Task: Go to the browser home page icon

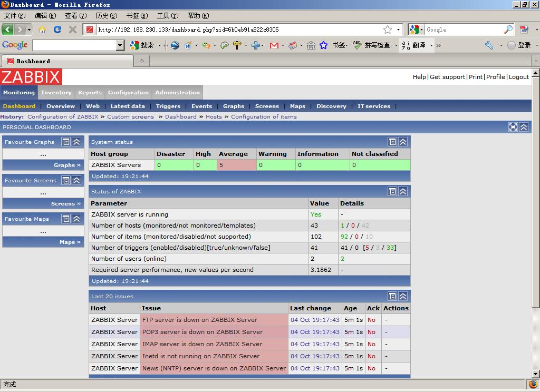Action: point(42,30)
